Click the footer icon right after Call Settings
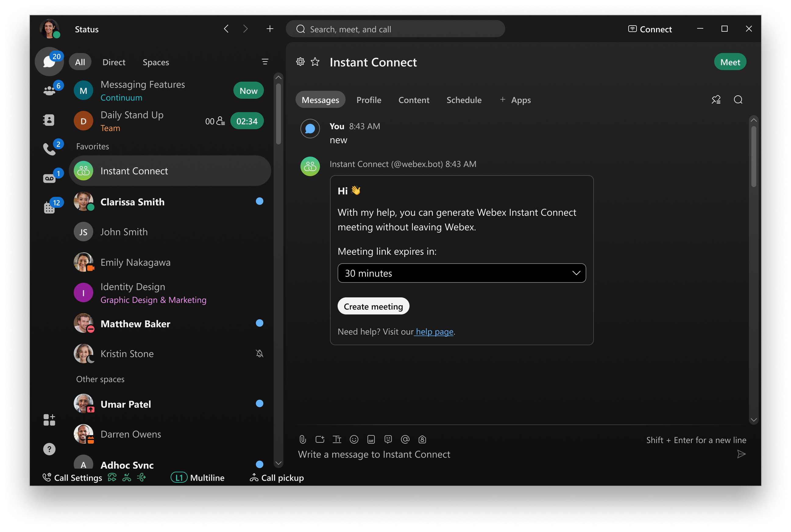Screen dimensions: 791x532 [x=112, y=477]
